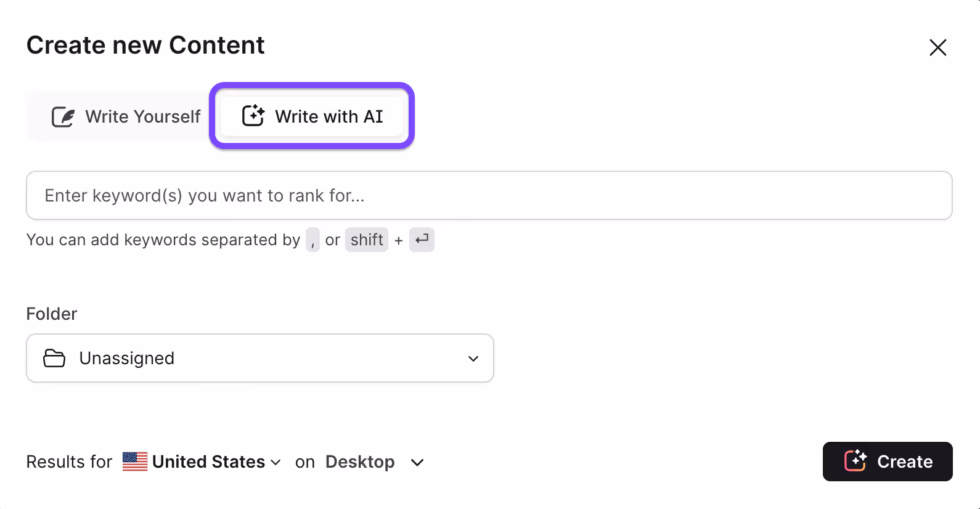Switch to the Write Yourself tab
980x509 pixels.
coord(126,116)
